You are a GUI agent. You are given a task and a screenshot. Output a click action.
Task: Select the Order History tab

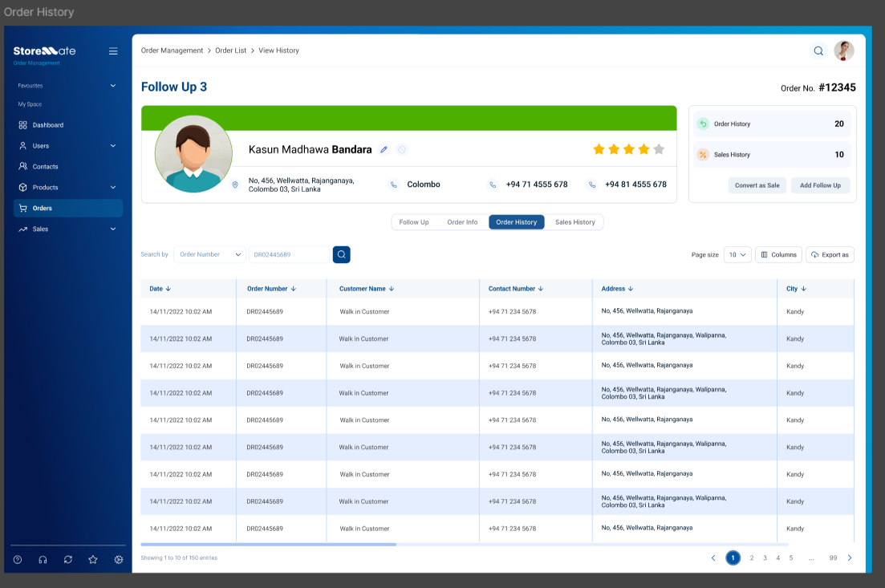(517, 222)
